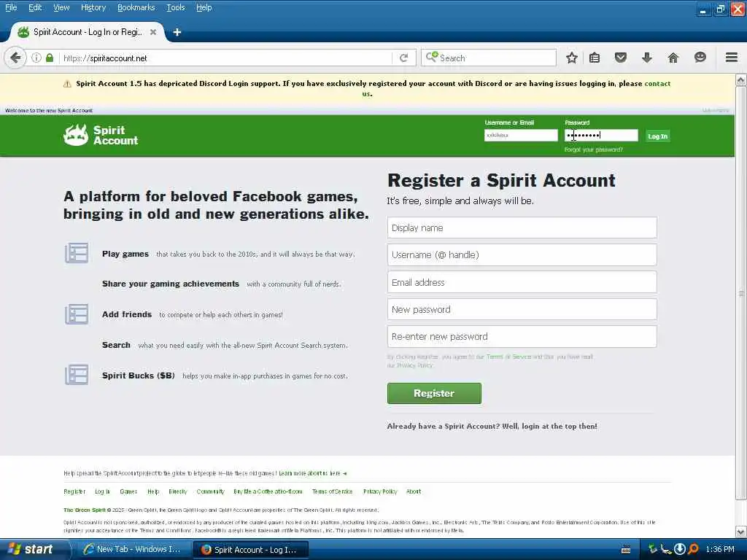Open the Bookmarks menu
The height and width of the screenshot is (560, 747).
(x=136, y=7)
